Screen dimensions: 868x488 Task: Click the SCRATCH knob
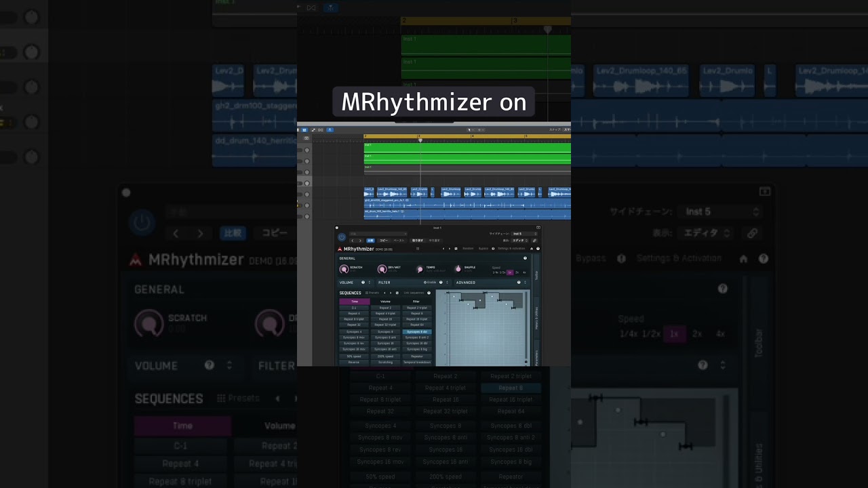344,269
